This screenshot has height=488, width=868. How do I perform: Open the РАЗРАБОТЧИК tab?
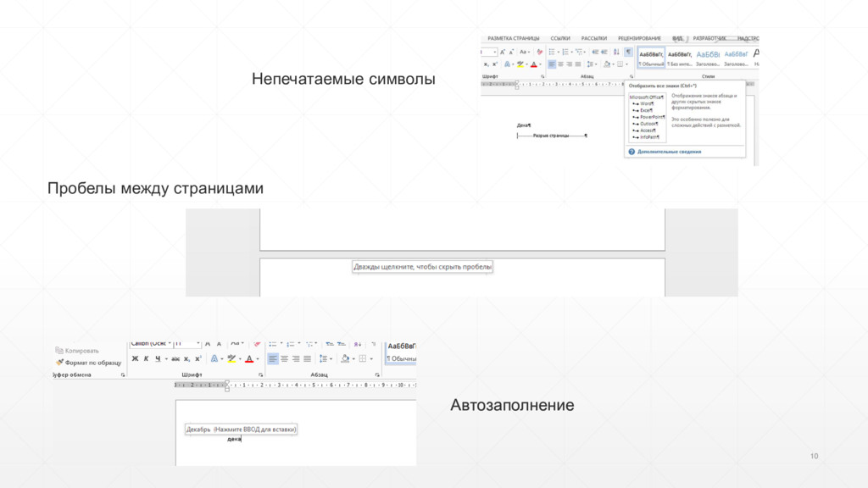click(709, 39)
